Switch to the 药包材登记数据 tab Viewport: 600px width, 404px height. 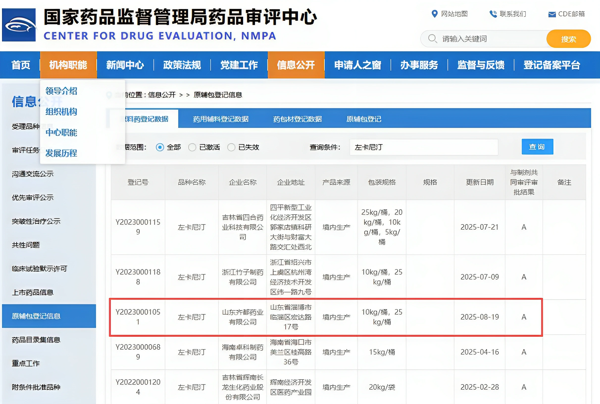coord(297,119)
